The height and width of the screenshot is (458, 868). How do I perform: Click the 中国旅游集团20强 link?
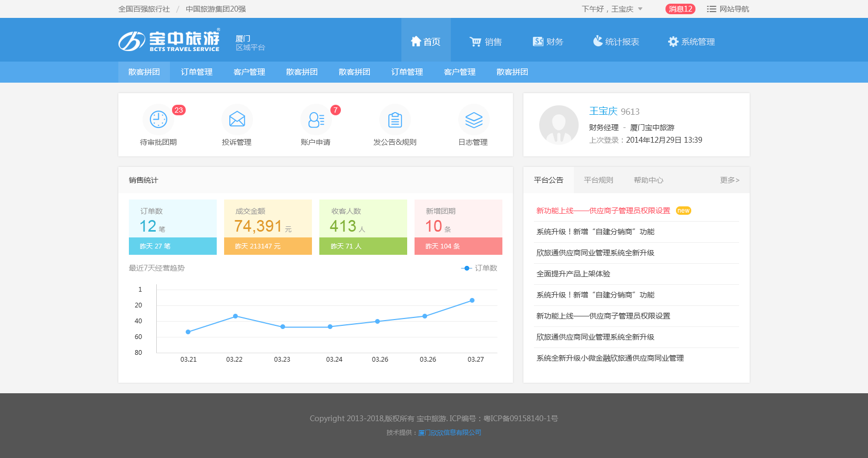pyautogui.click(x=216, y=9)
